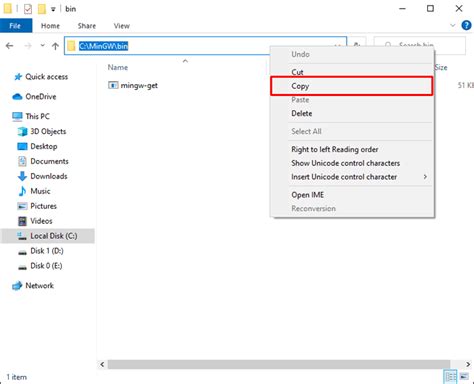The image size is (474, 384).
Task: Click Open IME menu entry
Action: (x=352, y=195)
